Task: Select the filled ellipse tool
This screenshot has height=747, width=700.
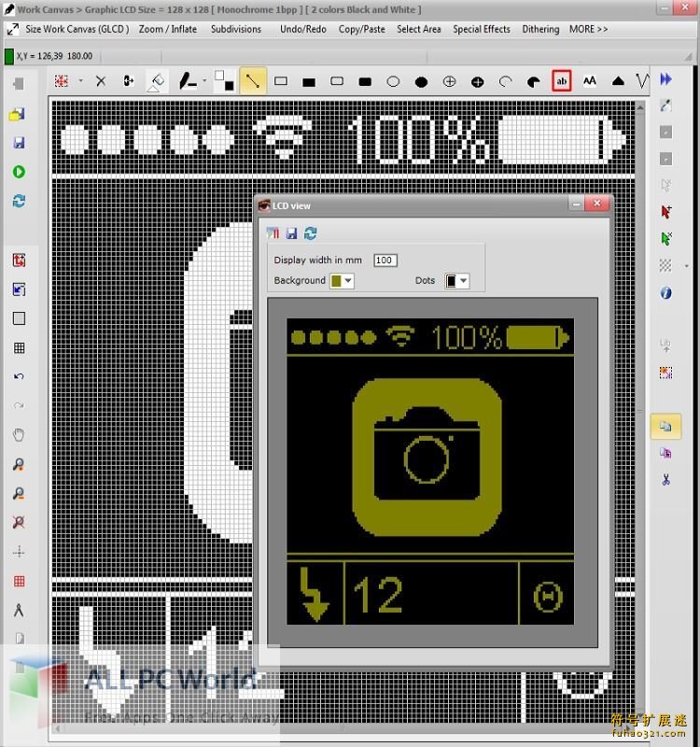Action: pyautogui.click(x=421, y=82)
